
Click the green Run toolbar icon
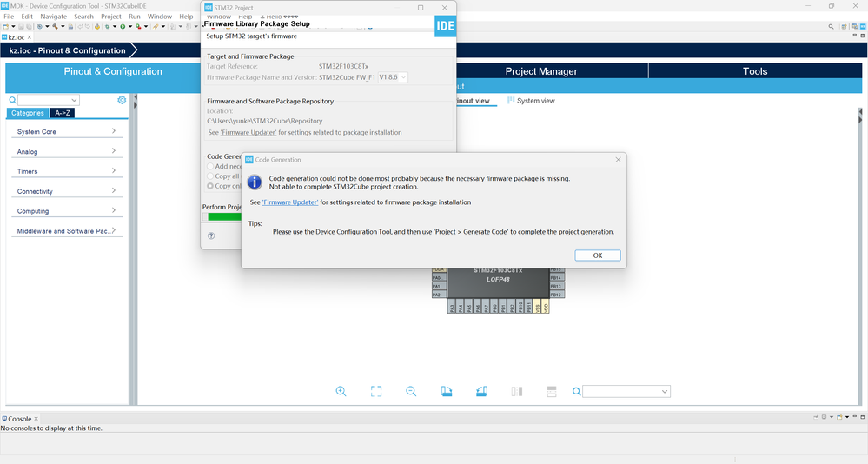click(123, 27)
